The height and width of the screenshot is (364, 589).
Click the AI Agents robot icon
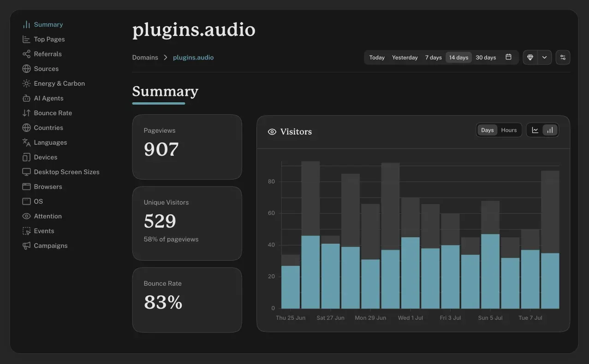coord(26,98)
